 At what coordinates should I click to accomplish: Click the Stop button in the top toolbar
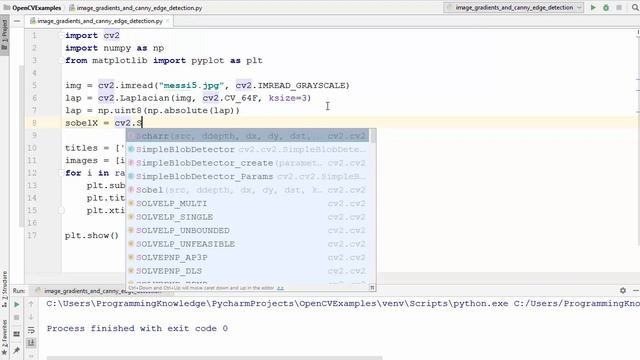pyautogui.click(x=619, y=7)
